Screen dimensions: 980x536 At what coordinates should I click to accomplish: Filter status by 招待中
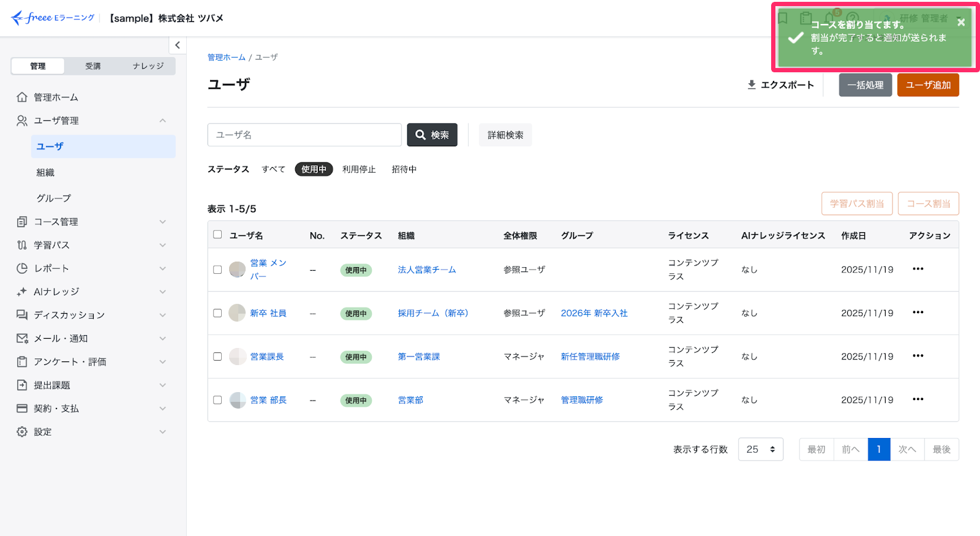click(x=404, y=169)
